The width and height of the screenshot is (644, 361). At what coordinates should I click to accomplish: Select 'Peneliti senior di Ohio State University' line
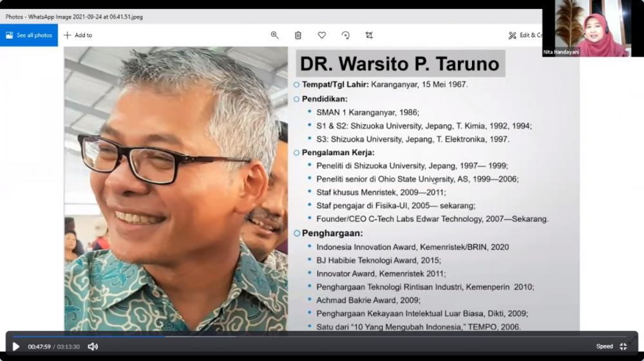click(x=417, y=180)
